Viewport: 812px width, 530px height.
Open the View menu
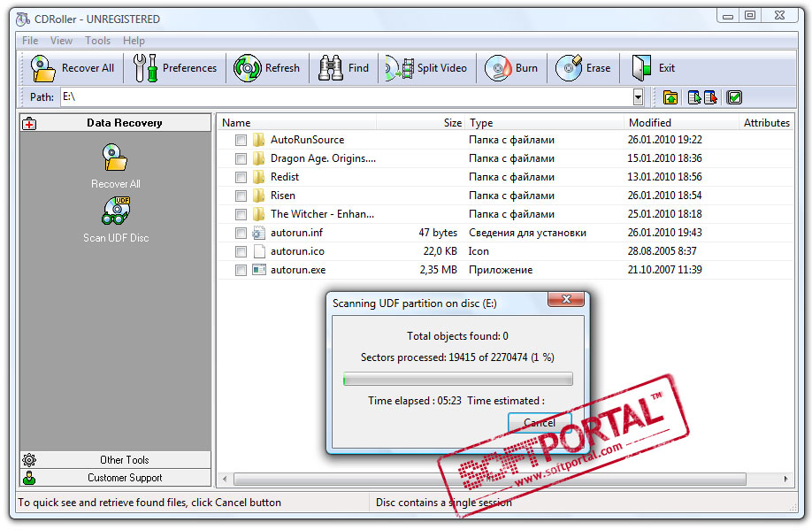tap(61, 41)
